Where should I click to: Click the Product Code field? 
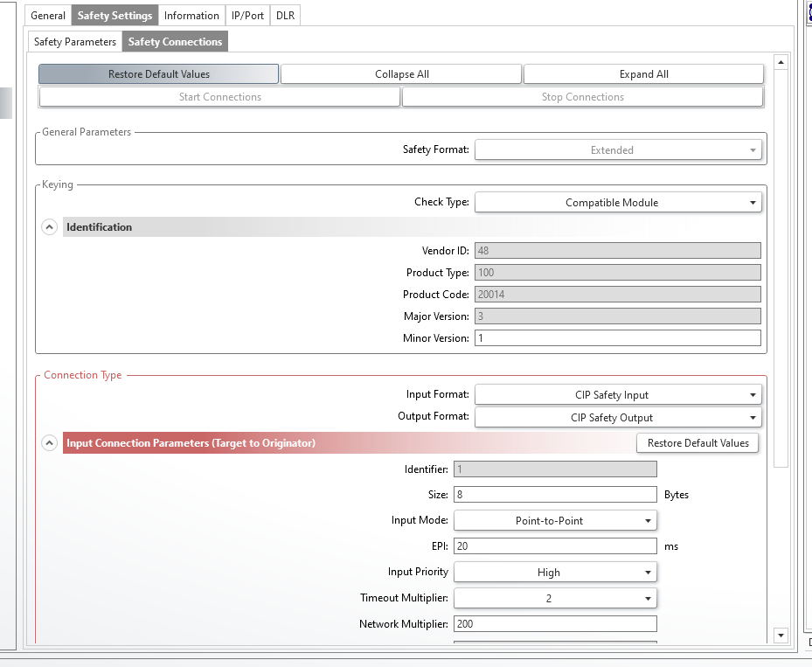tap(618, 294)
